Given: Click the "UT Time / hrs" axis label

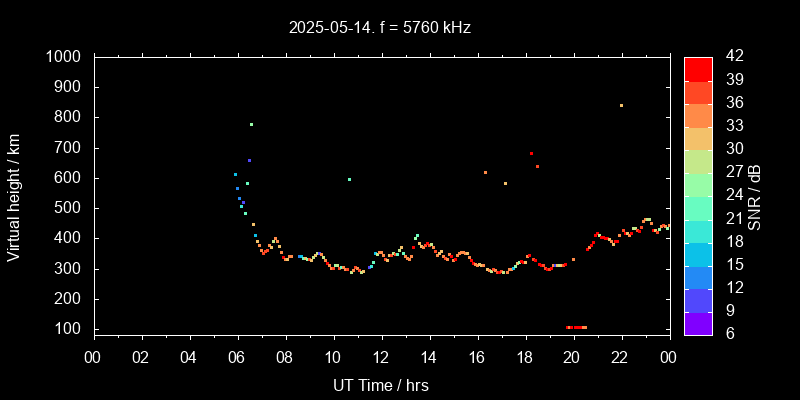Looking at the screenshot, I should (x=381, y=384).
